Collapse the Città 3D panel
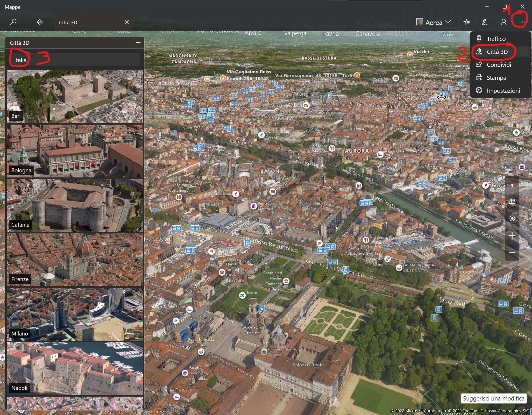532x415 pixels. pos(138,42)
